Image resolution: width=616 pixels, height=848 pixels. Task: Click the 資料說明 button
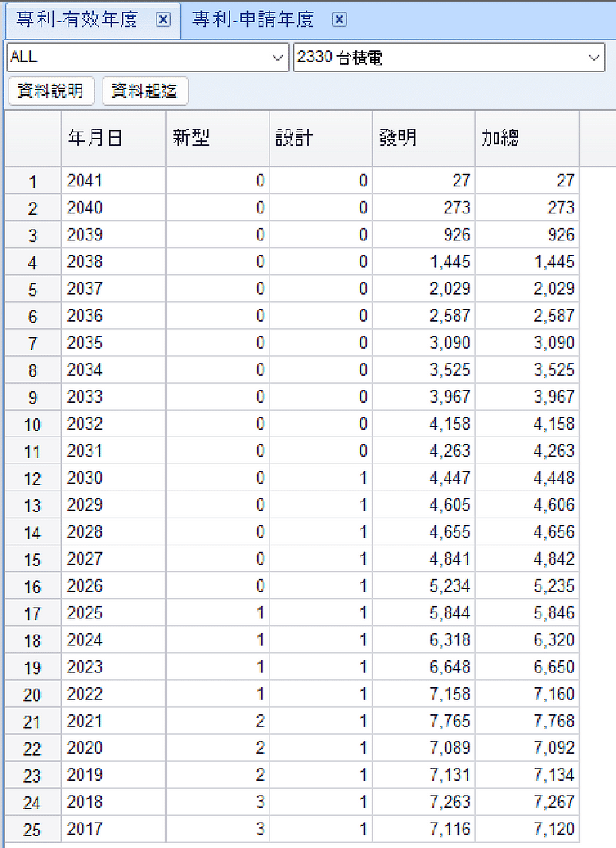50,91
